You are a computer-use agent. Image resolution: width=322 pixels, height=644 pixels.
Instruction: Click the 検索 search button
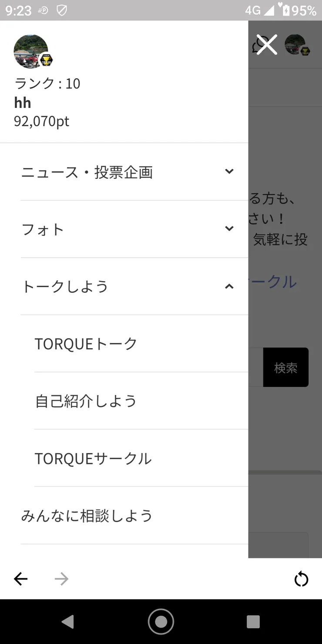286,367
